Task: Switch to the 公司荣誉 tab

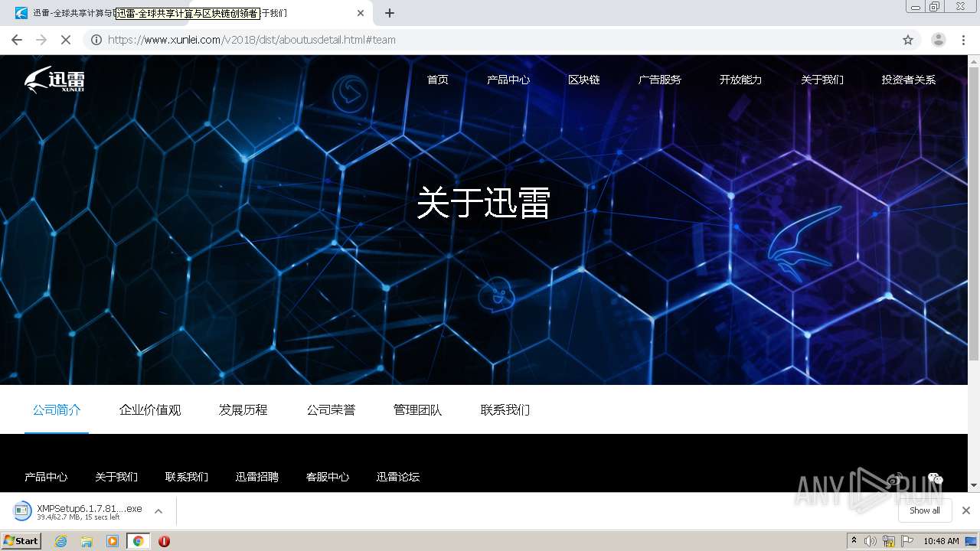Action: coord(331,410)
